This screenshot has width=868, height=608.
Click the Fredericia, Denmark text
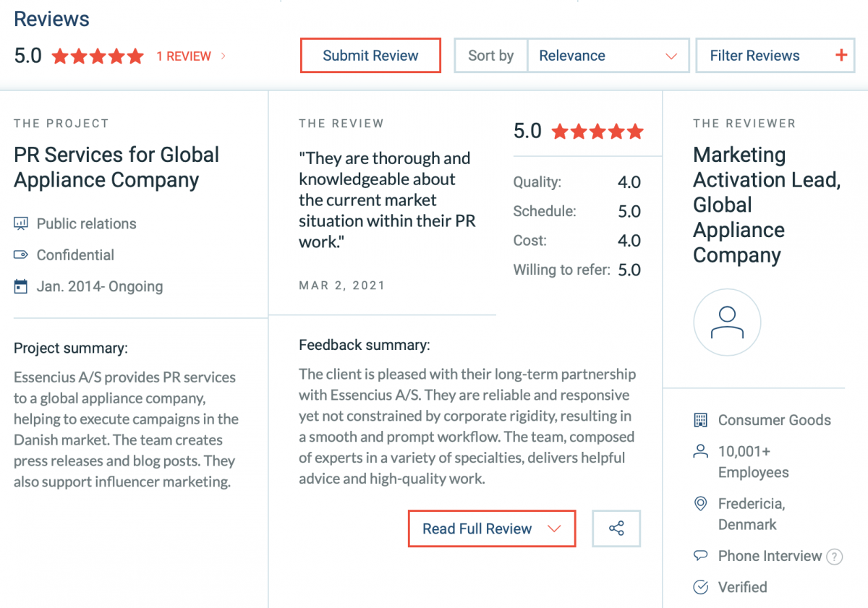tap(752, 514)
